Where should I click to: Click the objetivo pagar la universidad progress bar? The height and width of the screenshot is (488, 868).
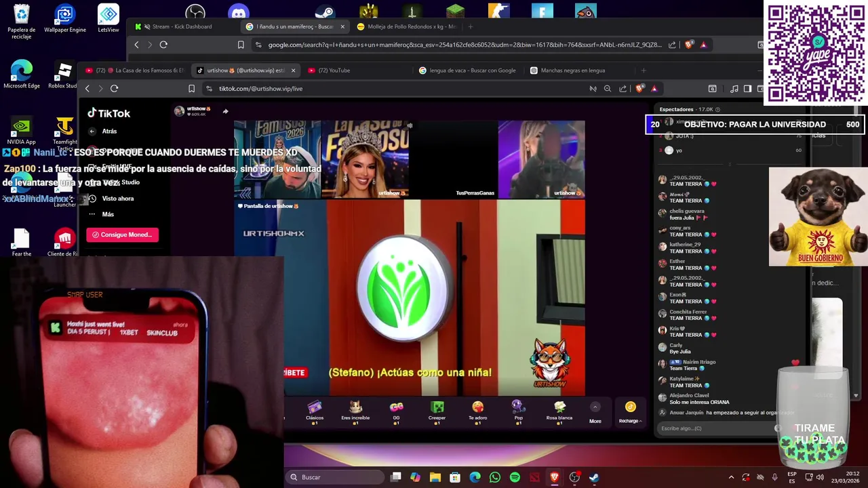(755, 125)
